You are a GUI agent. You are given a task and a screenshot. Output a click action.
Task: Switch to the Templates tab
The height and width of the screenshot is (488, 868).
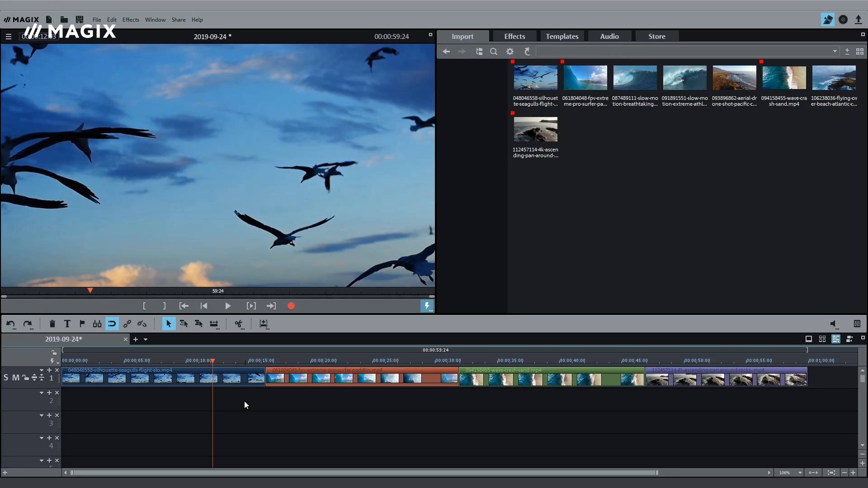562,36
